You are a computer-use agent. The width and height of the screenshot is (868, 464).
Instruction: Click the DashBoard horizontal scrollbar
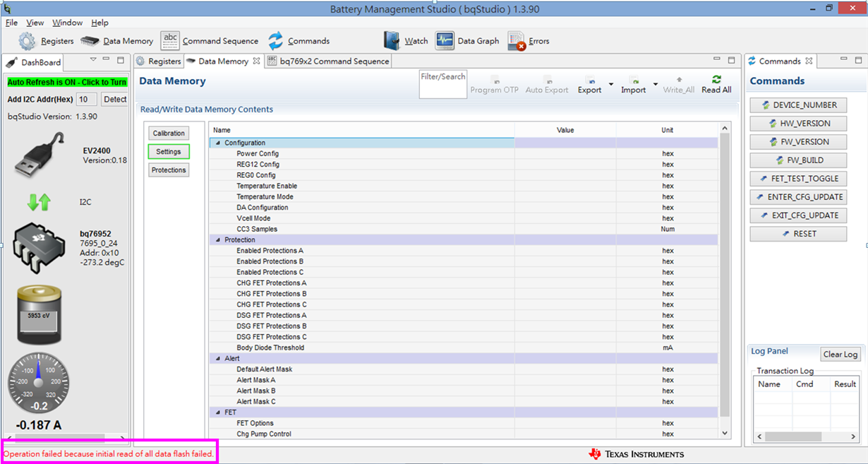click(67, 438)
